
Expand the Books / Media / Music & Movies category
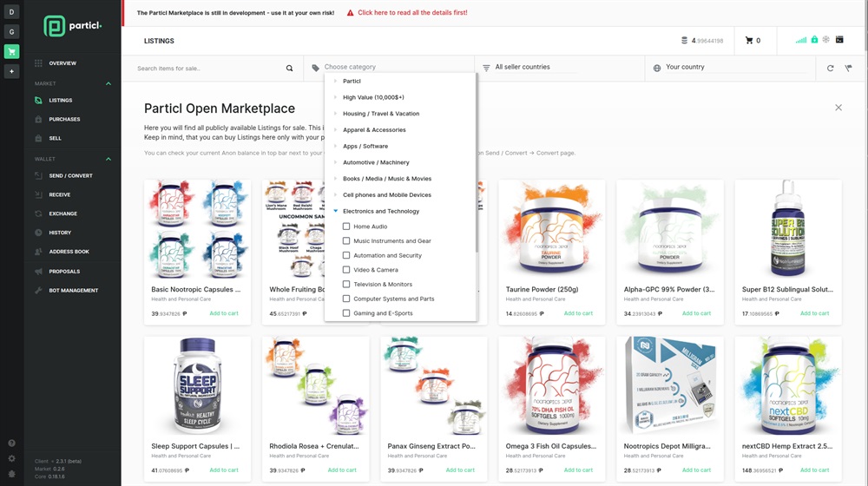pos(336,179)
